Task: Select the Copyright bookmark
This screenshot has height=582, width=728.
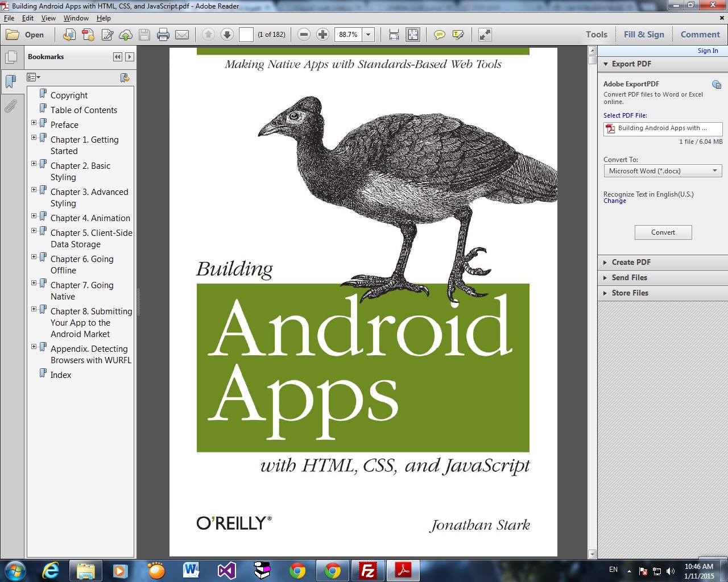Action: [x=69, y=95]
